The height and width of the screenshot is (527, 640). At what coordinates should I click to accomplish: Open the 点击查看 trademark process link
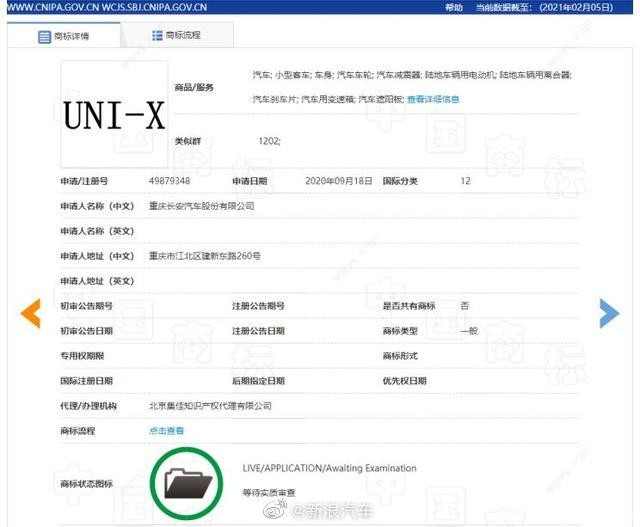(x=167, y=430)
